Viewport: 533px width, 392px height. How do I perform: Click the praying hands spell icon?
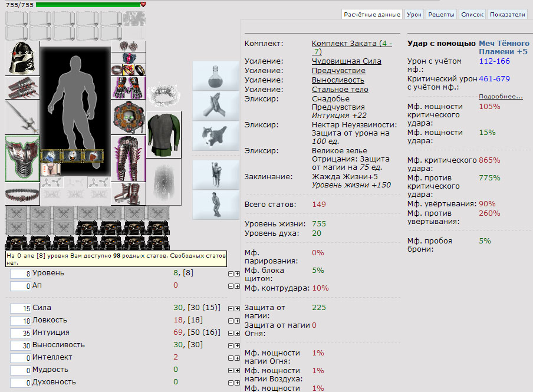(x=216, y=106)
